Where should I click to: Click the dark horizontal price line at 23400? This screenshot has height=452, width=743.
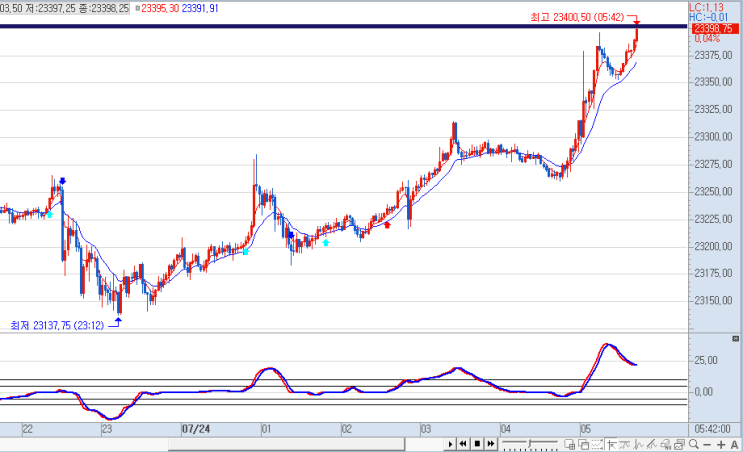(x=343, y=27)
